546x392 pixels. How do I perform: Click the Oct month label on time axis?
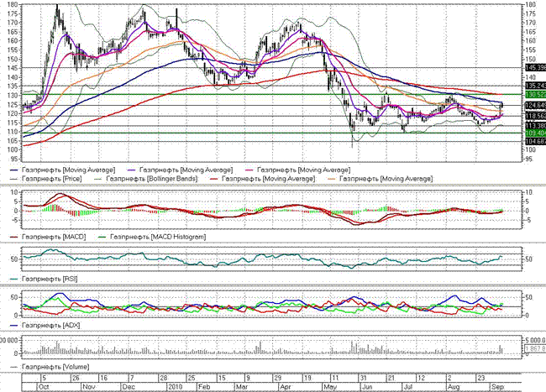point(45,387)
